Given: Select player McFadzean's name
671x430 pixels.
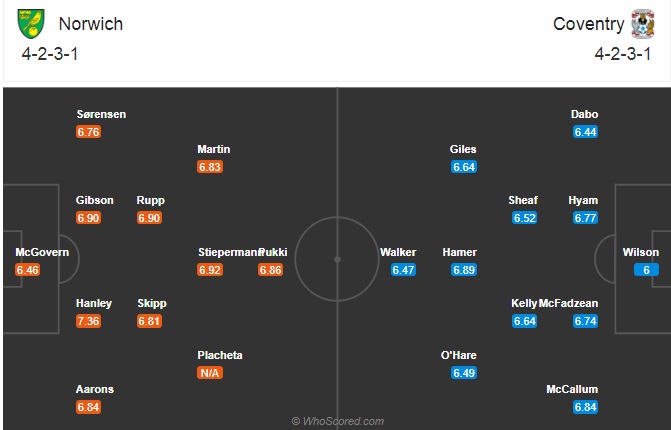Looking at the screenshot, I should [568, 303].
